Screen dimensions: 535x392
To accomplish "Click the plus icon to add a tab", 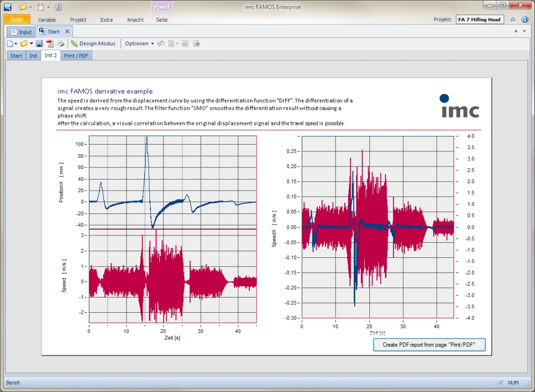I will pyautogui.click(x=516, y=31).
